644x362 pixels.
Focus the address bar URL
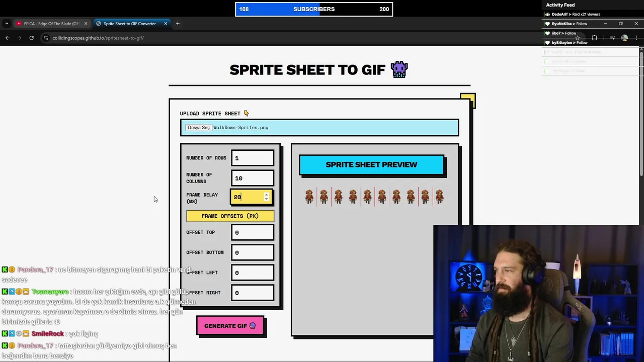click(98, 38)
